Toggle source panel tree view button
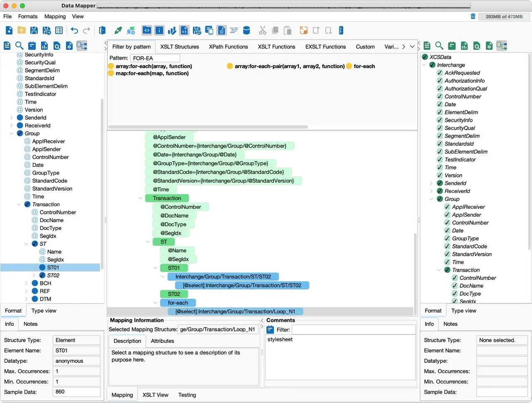 pyautogui.click(x=82, y=46)
